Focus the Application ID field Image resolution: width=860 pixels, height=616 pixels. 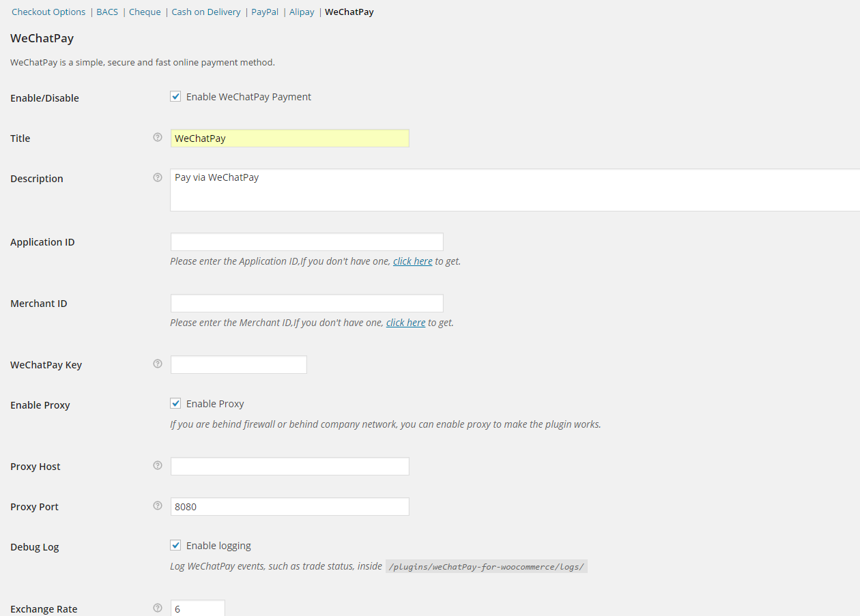306,242
